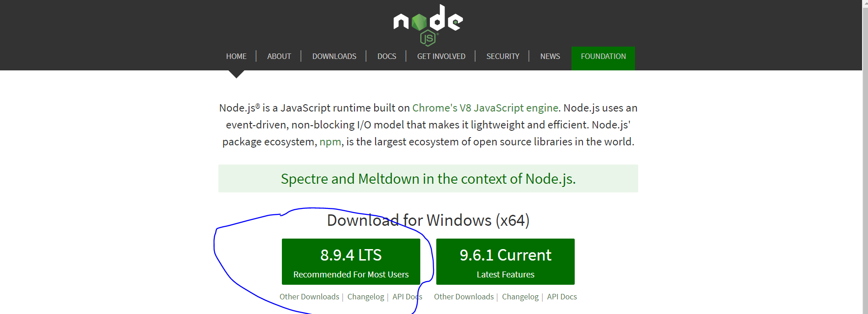The height and width of the screenshot is (314, 868).
Task: Download the 8.9.4 LTS version
Action: [x=351, y=261]
